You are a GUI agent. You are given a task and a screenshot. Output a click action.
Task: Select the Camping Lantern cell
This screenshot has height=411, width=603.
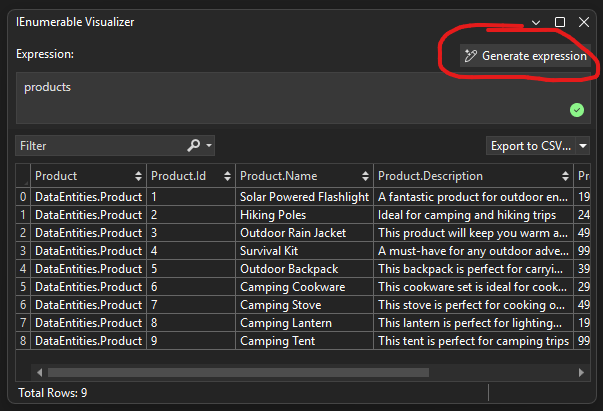(x=304, y=323)
